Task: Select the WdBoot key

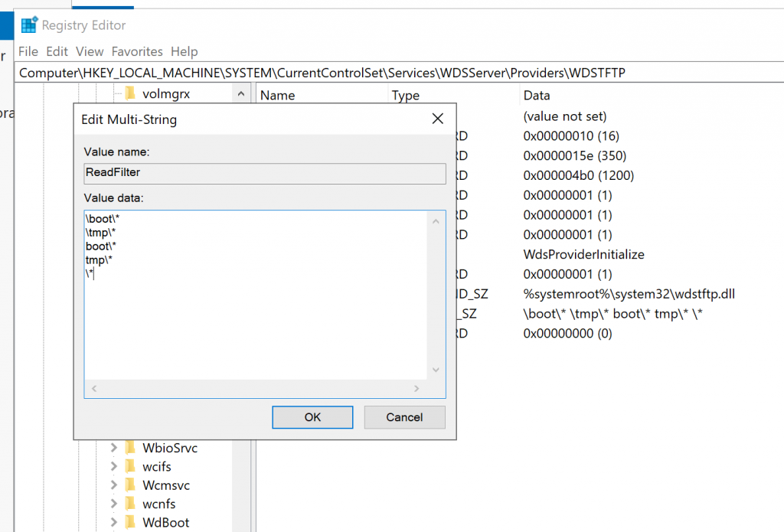Action: pyautogui.click(x=166, y=523)
